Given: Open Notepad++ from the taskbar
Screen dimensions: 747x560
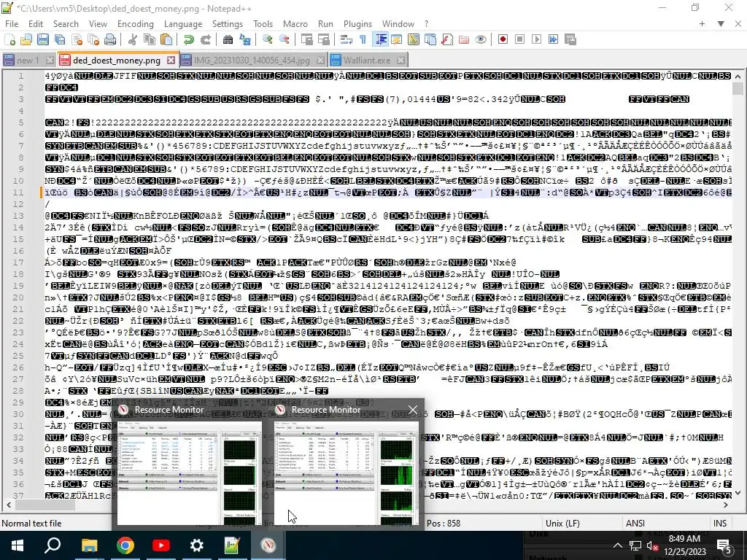Looking at the screenshot, I should click(x=232, y=545).
